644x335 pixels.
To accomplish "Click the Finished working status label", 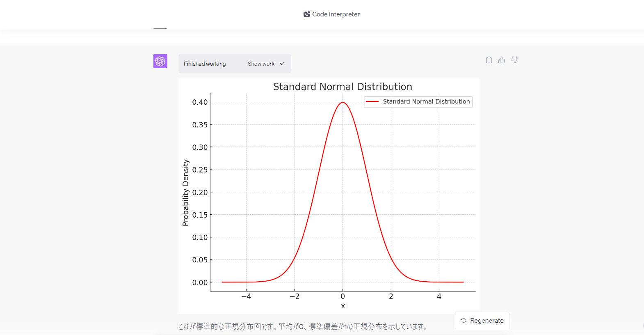I will point(205,64).
